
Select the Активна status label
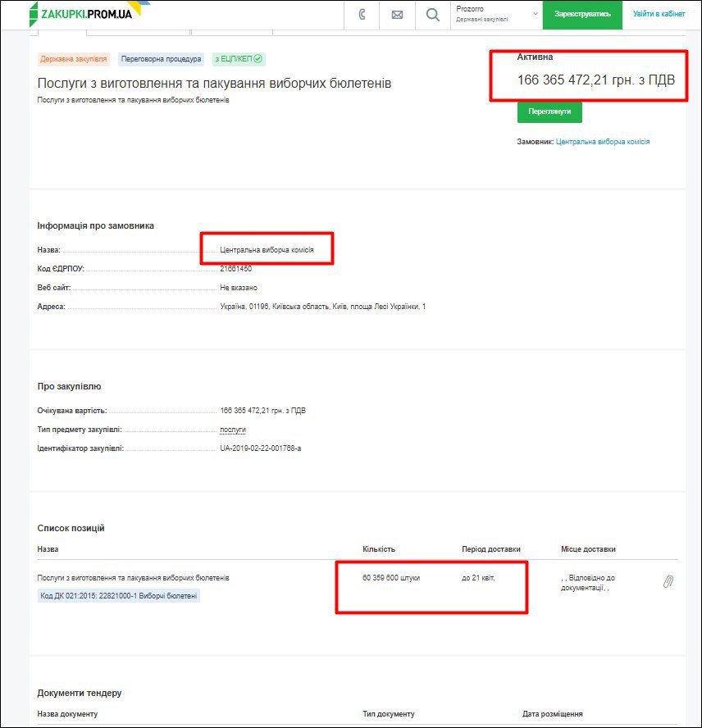pyautogui.click(x=535, y=57)
